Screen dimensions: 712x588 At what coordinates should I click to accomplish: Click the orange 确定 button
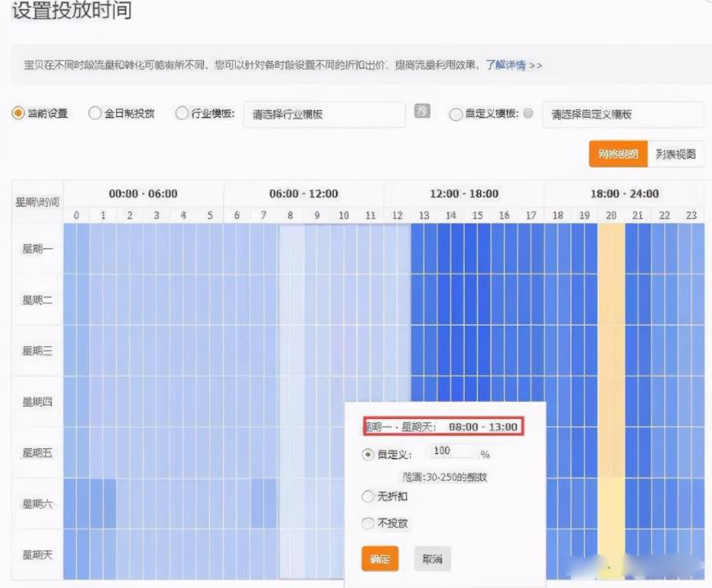pos(380,559)
